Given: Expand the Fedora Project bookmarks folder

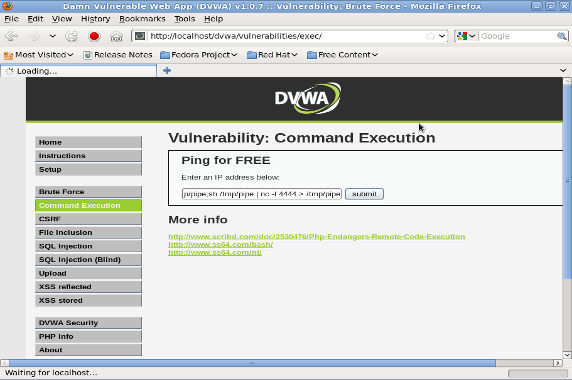Looking at the screenshot, I should (x=199, y=55).
